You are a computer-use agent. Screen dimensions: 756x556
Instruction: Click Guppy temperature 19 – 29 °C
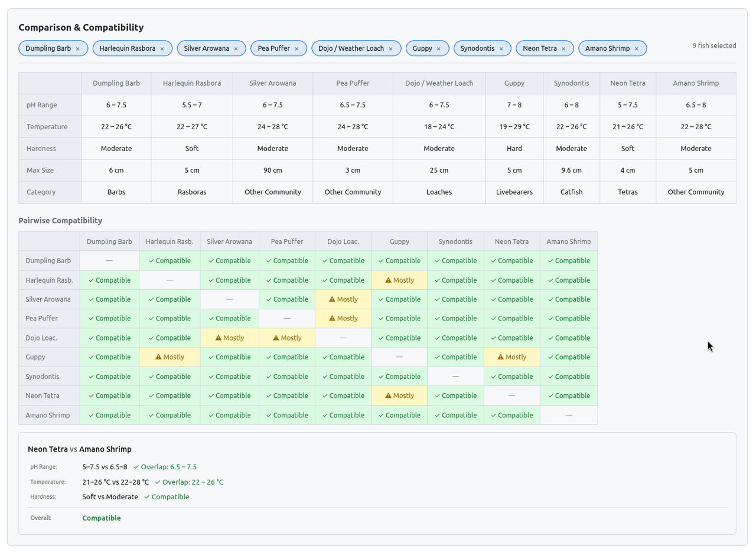[514, 127]
